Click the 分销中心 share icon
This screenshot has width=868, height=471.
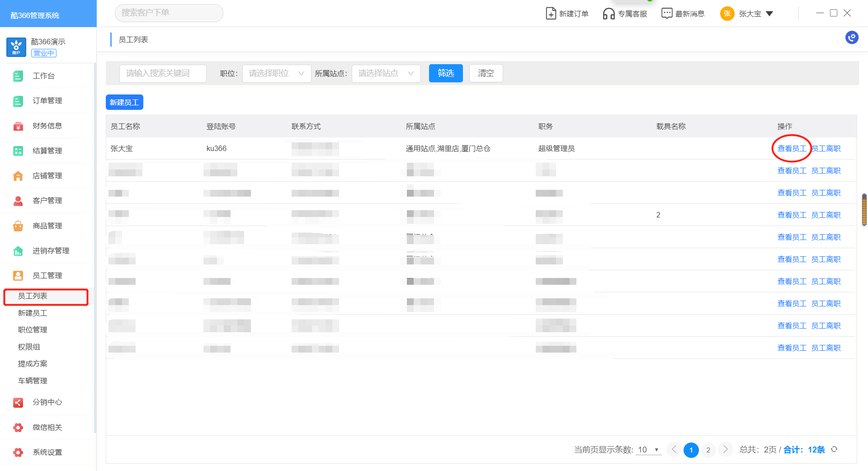18,402
